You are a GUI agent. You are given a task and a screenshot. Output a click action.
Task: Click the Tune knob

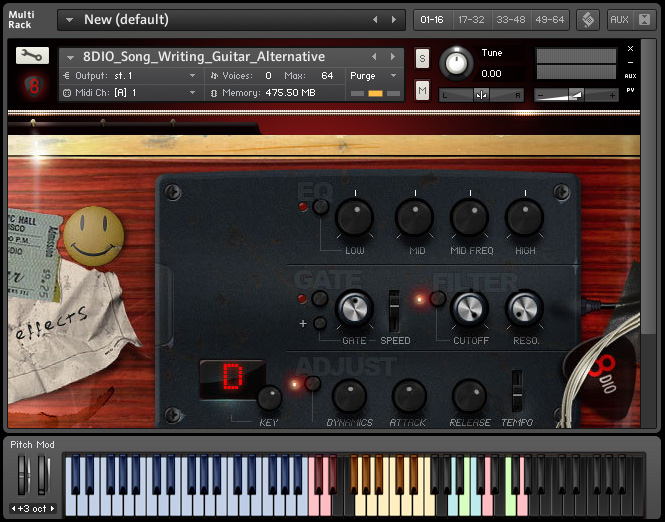click(456, 63)
